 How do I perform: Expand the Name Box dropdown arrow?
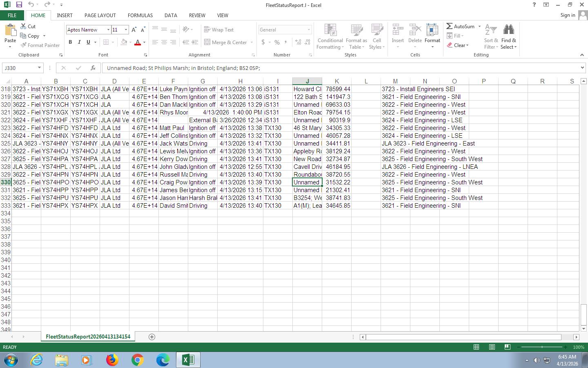(x=39, y=68)
